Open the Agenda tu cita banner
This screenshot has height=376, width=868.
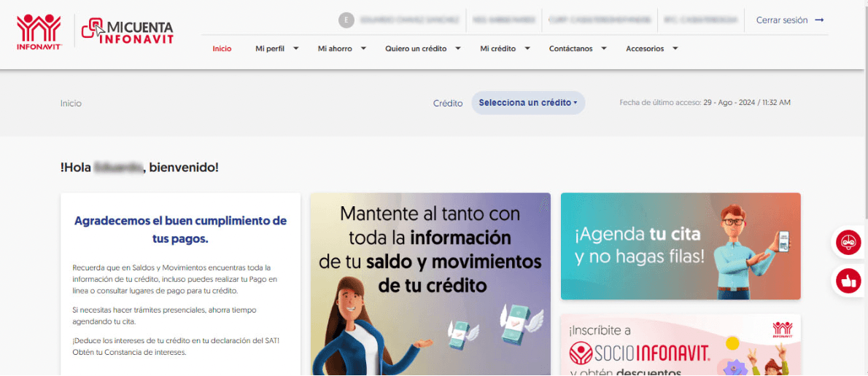[x=681, y=246]
